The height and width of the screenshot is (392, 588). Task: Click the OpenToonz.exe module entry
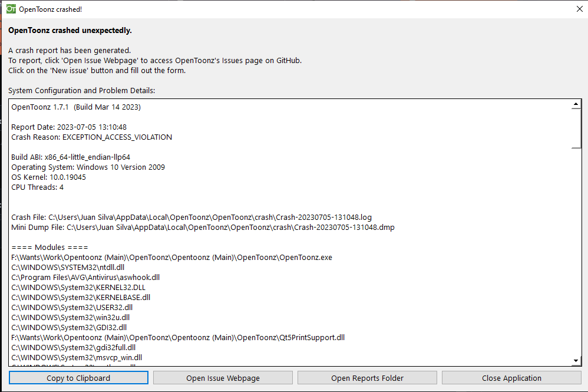click(171, 257)
